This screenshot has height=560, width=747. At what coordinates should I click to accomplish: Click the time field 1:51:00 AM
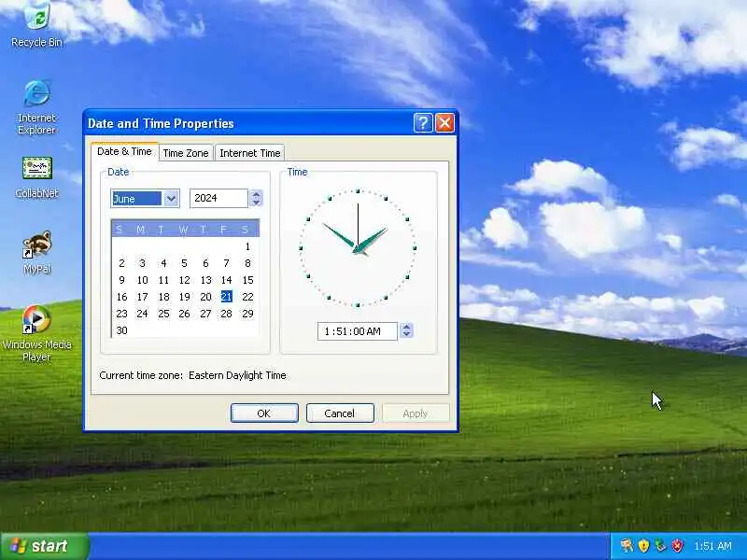tap(358, 331)
